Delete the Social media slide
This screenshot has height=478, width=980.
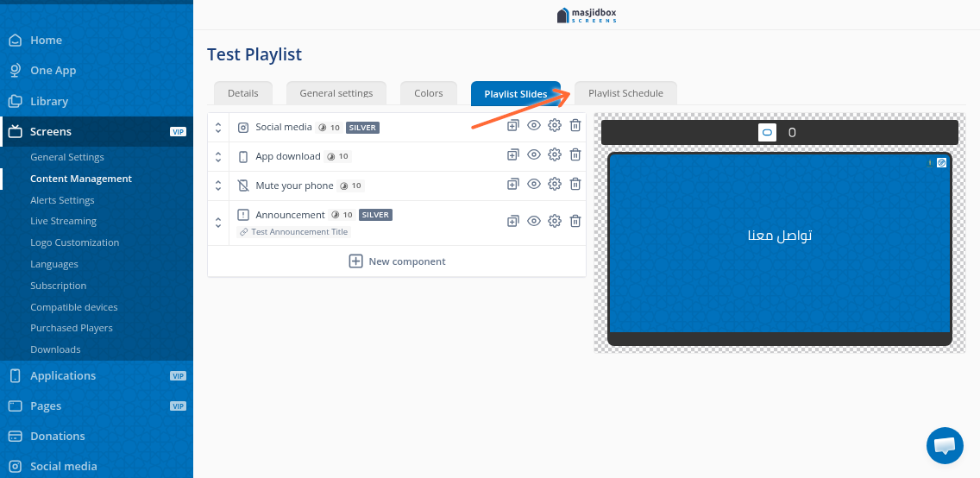pyautogui.click(x=575, y=126)
